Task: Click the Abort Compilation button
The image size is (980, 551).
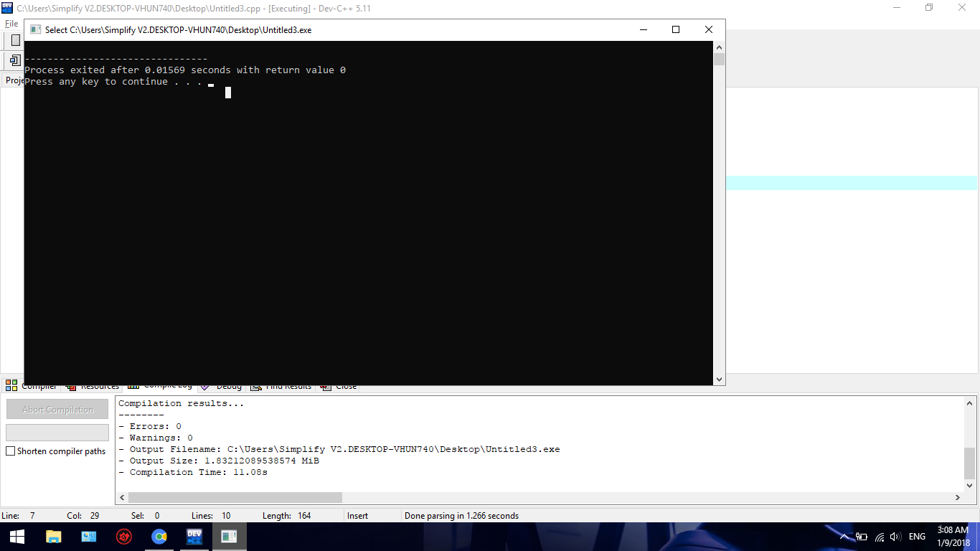Action: (x=57, y=410)
